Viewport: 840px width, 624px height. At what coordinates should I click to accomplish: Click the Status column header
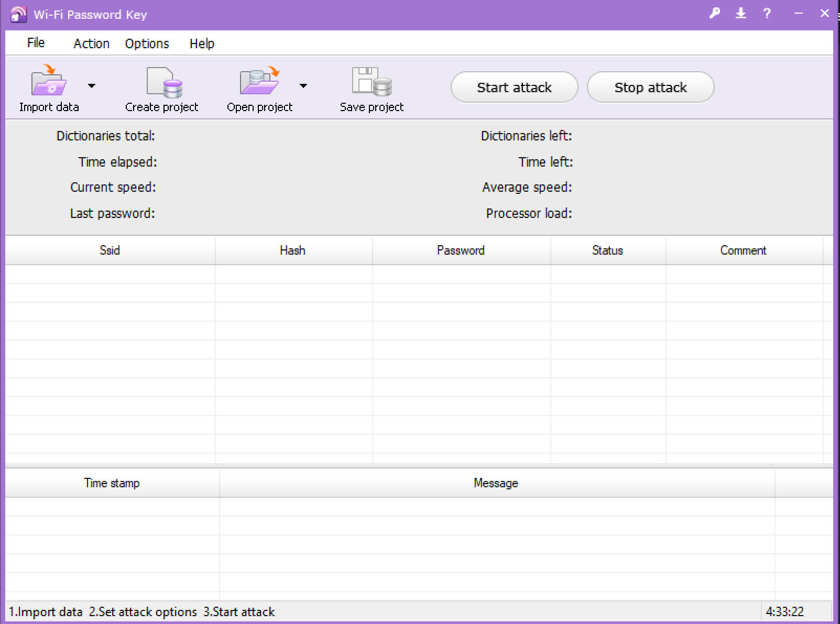point(607,250)
